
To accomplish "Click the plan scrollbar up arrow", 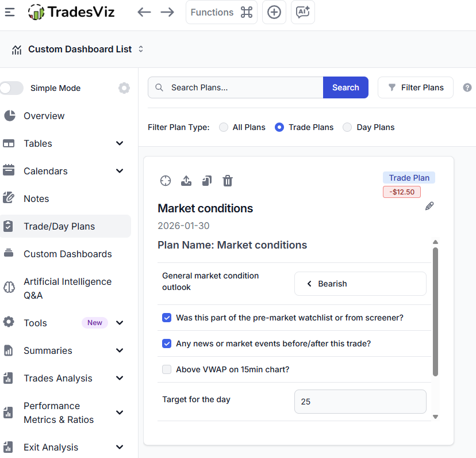I will coord(435,242).
